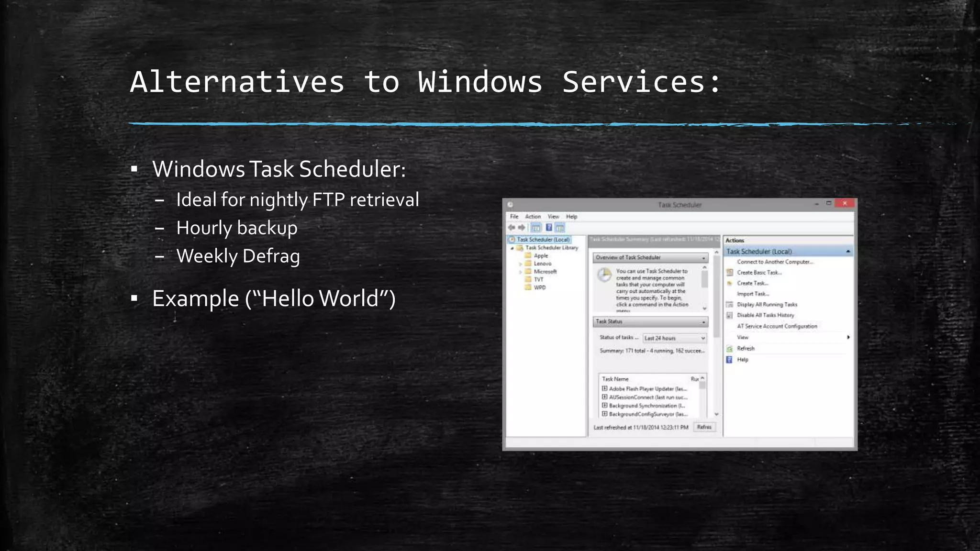Expand the Lenovo folder node
This screenshot has height=551, width=980.
(521, 264)
